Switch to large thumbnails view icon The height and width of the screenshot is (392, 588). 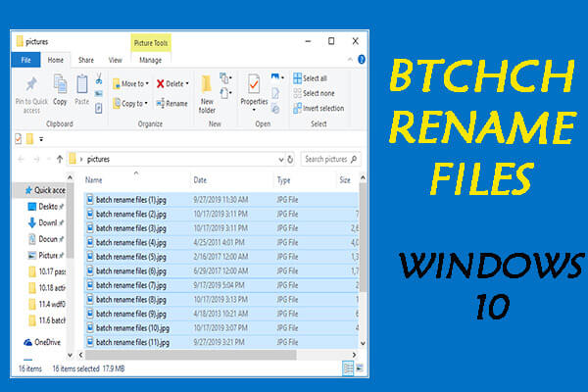point(360,368)
